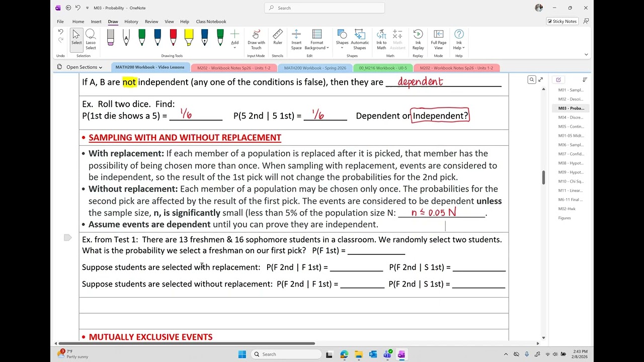The height and width of the screenshot is (362, 644).
Task: Choose the Lasso Select tool
Action: tap(91, 40)
